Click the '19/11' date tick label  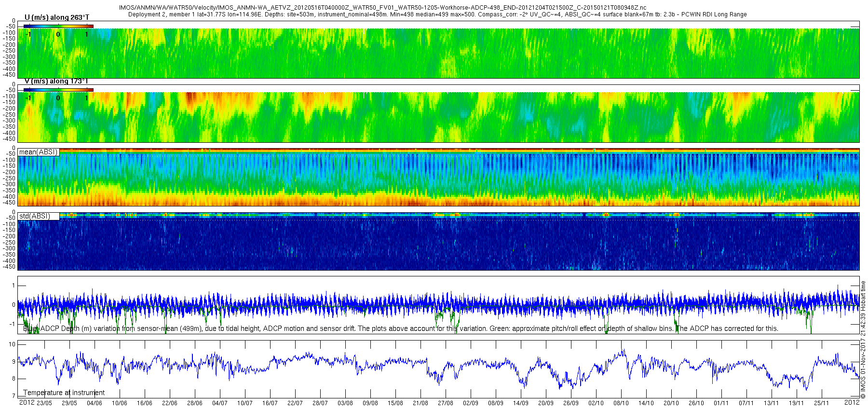(x=797, y=403)
